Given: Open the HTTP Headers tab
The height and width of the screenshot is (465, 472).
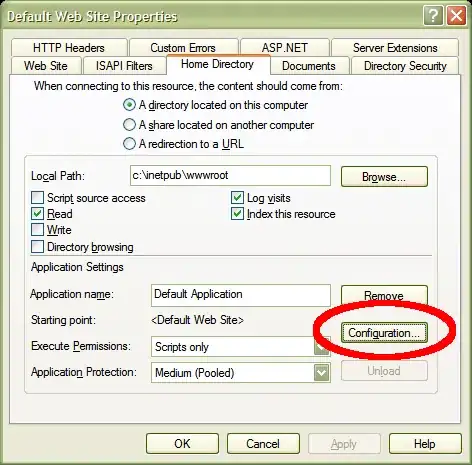Looking at the screenshot, I should click(x=69, y=48).
